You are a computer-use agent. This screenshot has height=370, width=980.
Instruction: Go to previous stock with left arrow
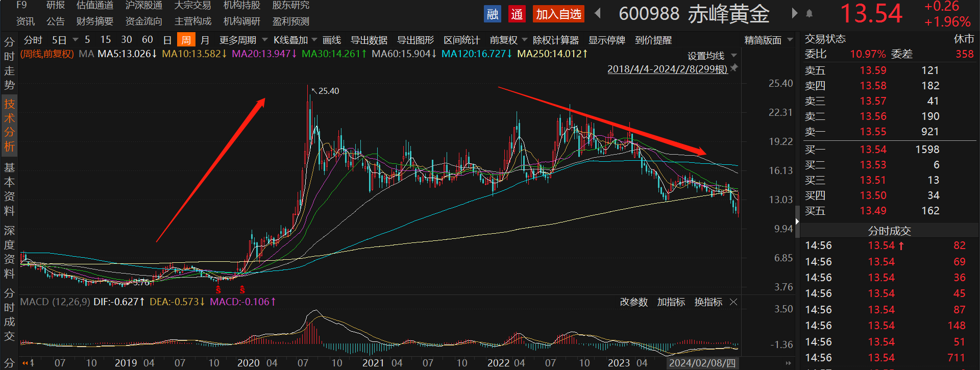(598, 13)
